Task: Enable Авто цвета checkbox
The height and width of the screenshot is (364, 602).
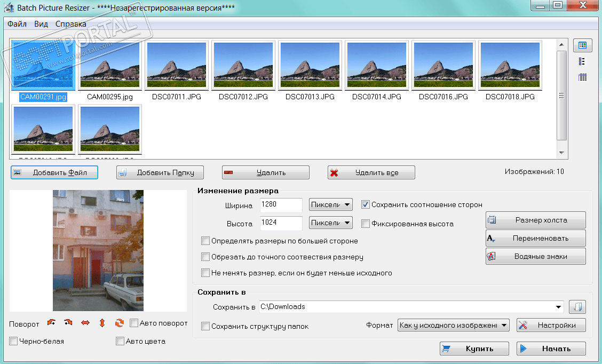Action: coord(120,341)
